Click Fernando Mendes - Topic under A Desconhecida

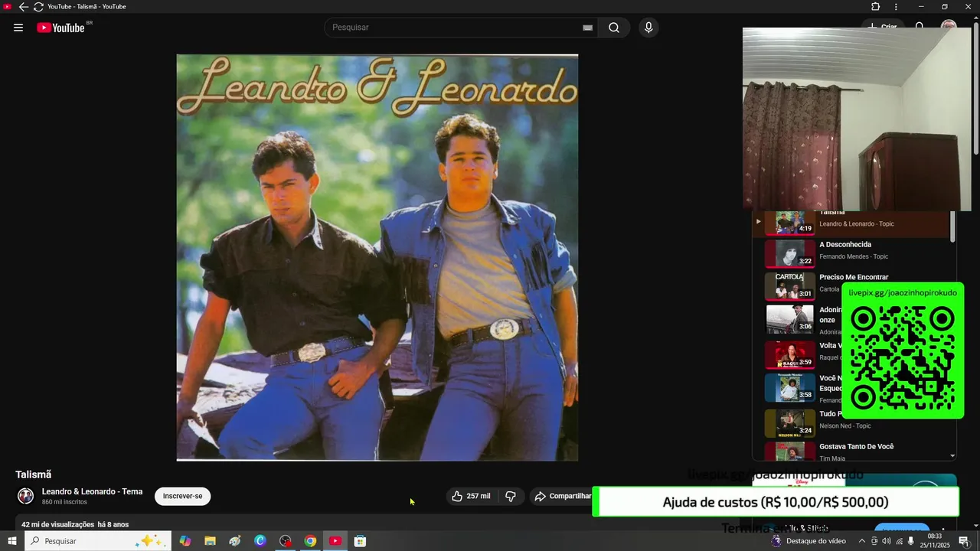click(854, 256)
